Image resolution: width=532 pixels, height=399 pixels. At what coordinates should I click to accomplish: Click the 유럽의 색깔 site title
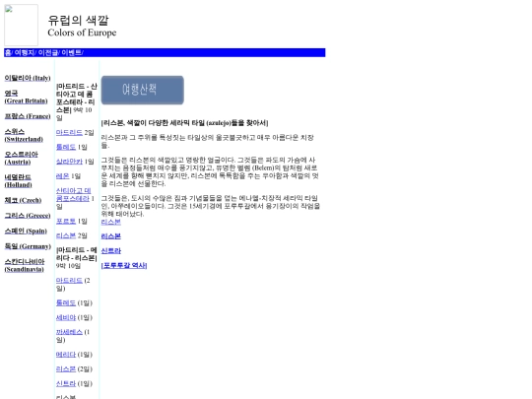pos(78,20)
